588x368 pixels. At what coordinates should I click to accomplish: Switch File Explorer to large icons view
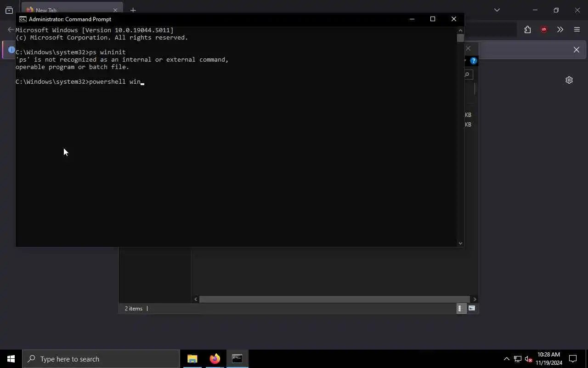tap(472, 309)
